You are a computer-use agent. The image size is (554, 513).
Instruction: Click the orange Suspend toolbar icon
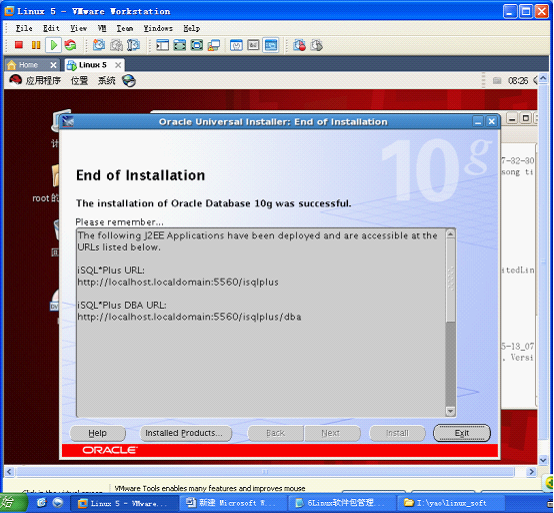click(36, 45)
